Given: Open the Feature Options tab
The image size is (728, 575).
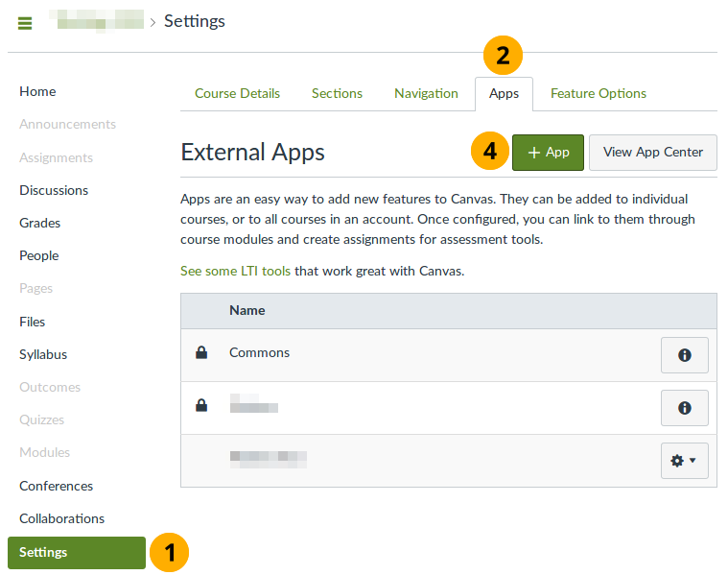Looking at the screenshot, I should point(598,94).
